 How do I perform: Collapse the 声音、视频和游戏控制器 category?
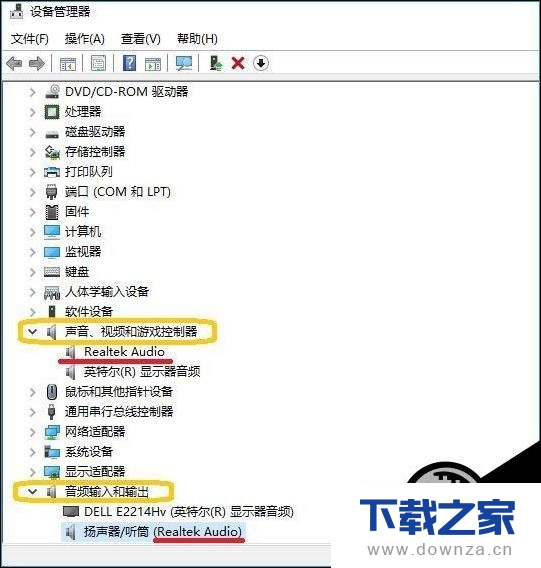(x=32, y=331)
